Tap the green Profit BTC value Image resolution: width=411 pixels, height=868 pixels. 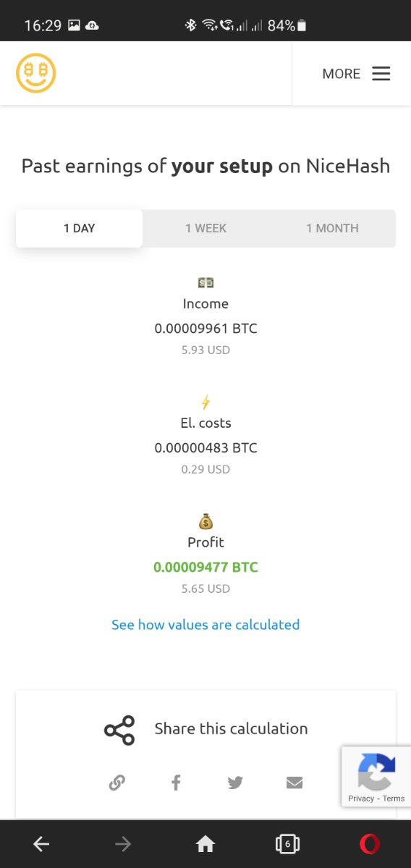[205, 567]
